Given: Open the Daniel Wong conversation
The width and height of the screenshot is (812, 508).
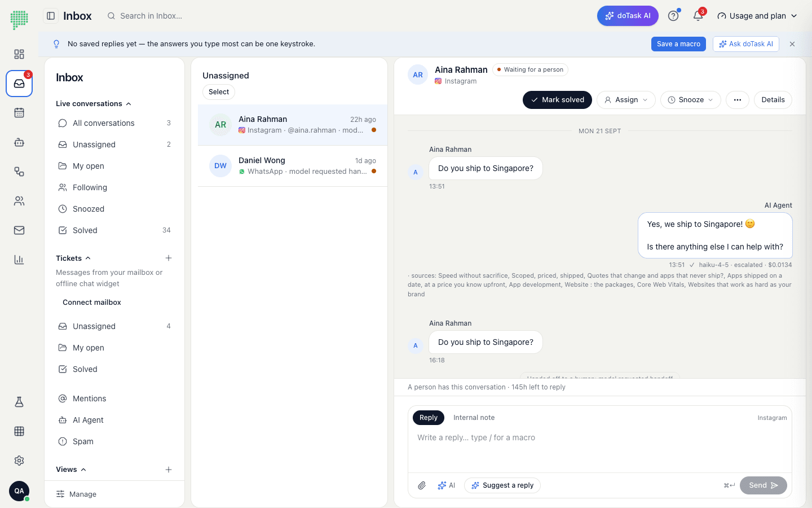Looking at the screenshot, I should click(293, 166).
